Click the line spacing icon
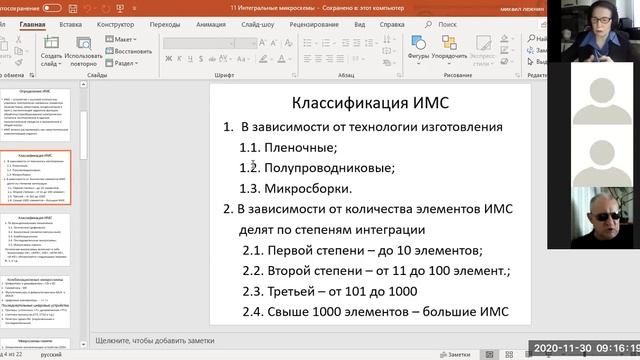The height and width of the screenshot is (360, 640). (369, 43)
